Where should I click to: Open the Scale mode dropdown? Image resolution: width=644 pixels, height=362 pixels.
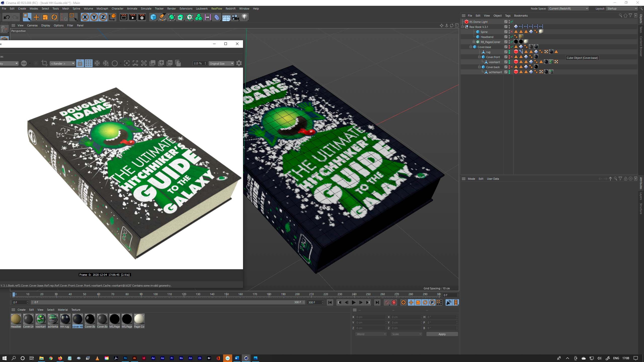[x=406, y=334]
